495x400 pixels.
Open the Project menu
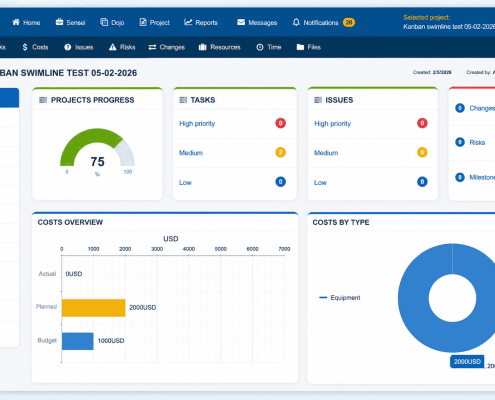click(155, 22)
